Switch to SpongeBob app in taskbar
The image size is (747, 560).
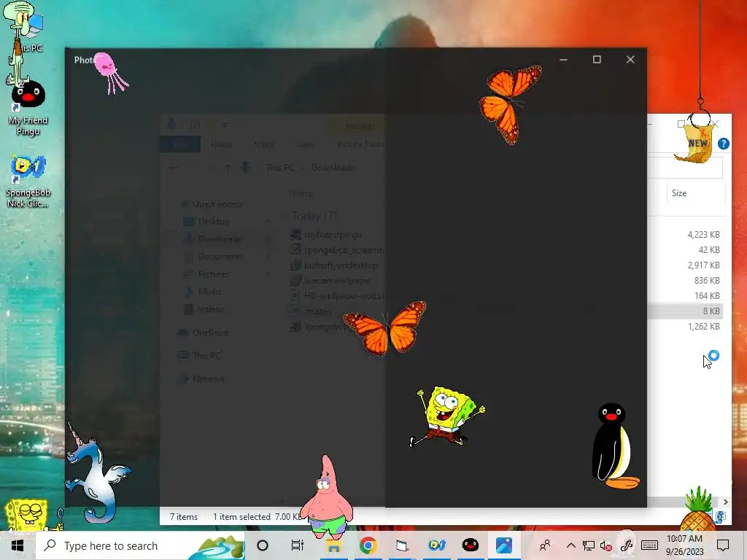tap(436, 545)
